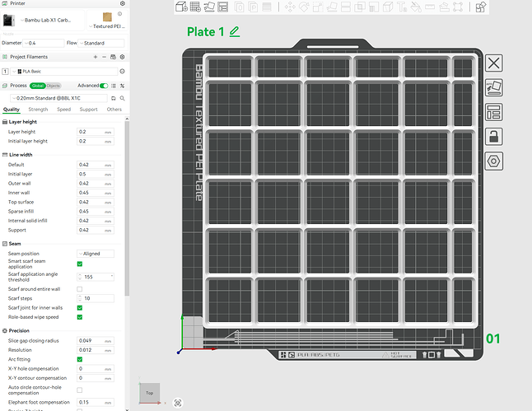The height and width of the screenshot is (411, 532).
Task: Select the Color painting tool
Action: [x=416, y=7]
